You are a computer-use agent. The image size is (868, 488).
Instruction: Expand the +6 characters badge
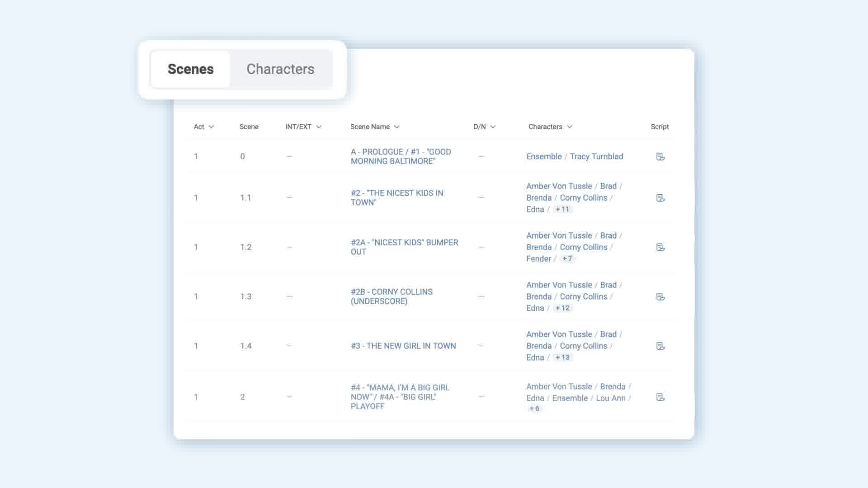[534, 408]
